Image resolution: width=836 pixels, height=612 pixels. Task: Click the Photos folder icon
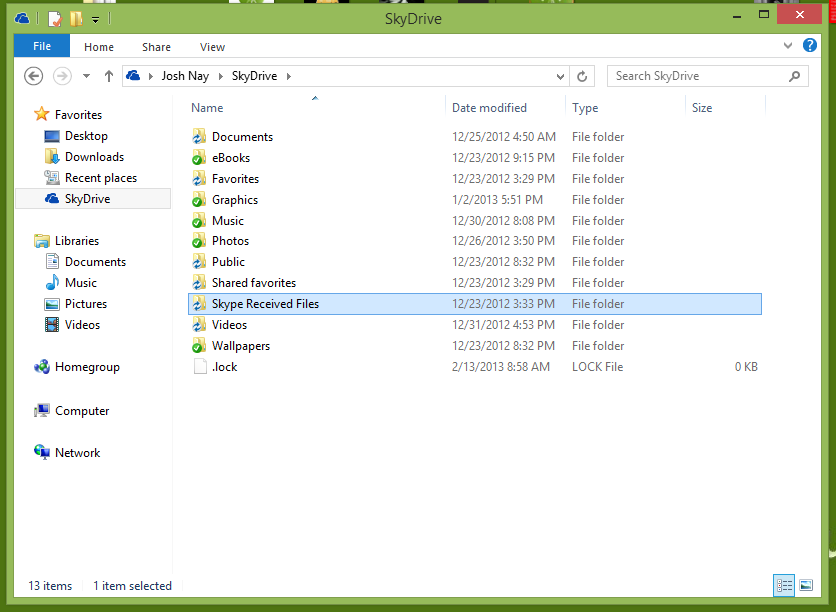click(199, 241)
